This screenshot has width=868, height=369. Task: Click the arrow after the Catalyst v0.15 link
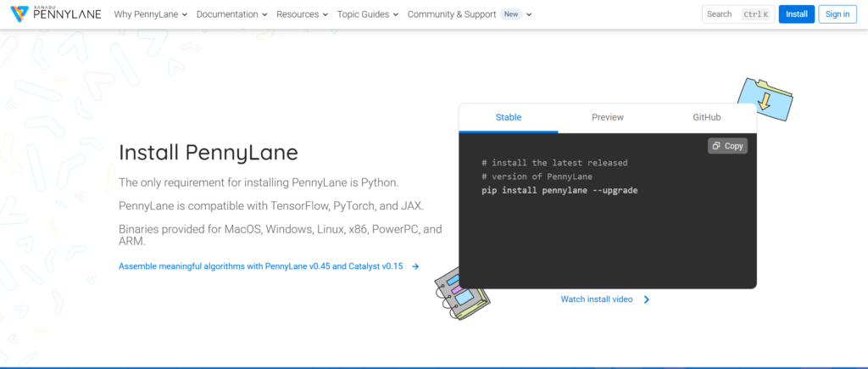[x=415, y=266]
